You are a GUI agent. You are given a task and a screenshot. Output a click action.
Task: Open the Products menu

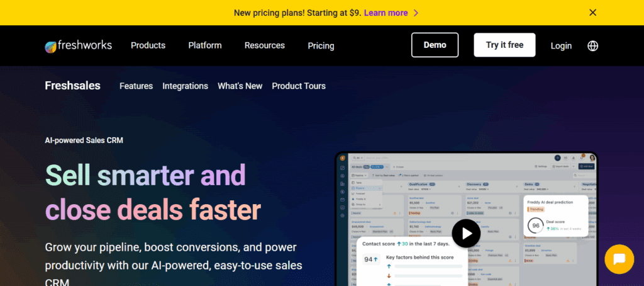pyautogui.click(x=148, y=45)
